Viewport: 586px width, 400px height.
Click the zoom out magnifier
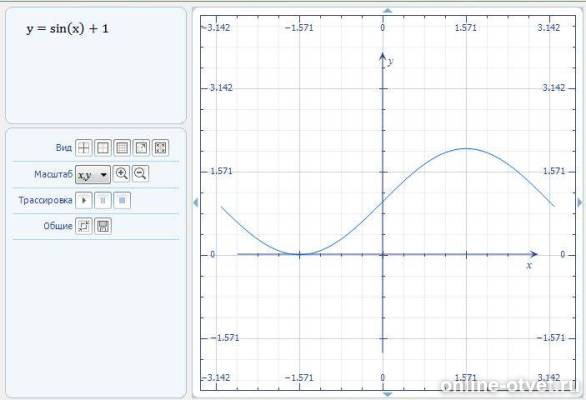141,174
